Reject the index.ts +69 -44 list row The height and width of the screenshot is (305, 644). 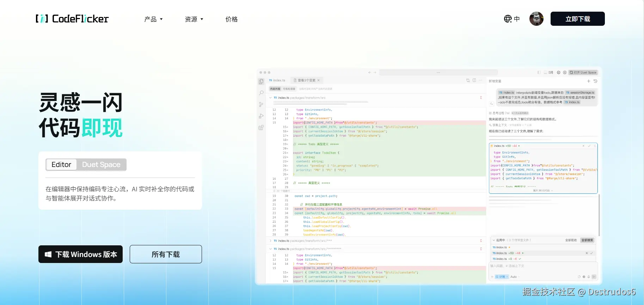click(587, 253)
